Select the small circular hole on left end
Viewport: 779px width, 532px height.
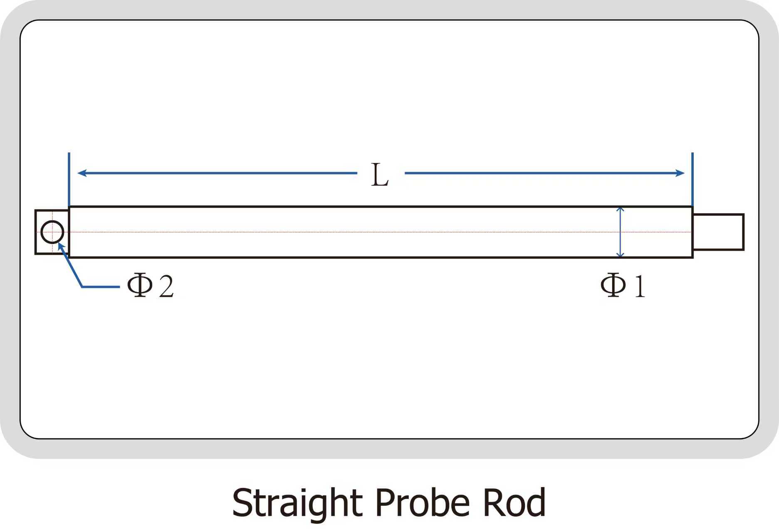(52, 232)
